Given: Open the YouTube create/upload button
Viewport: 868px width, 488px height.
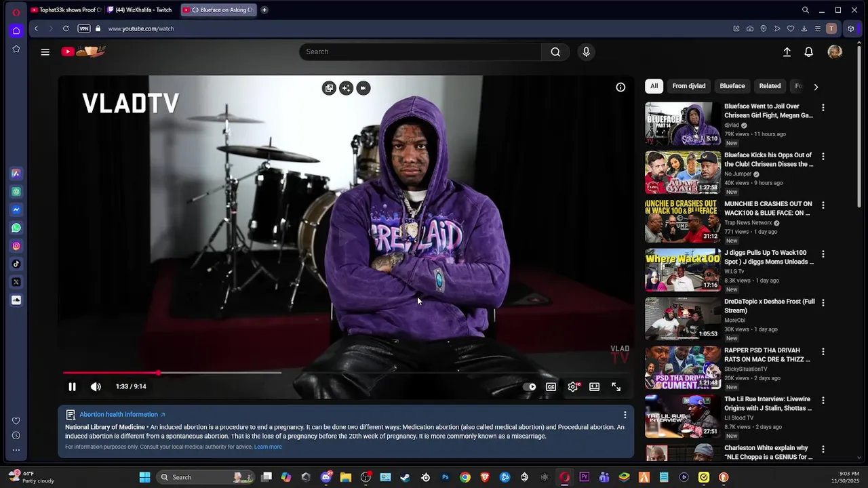Looking at the screenshot, I should [787, 52].
